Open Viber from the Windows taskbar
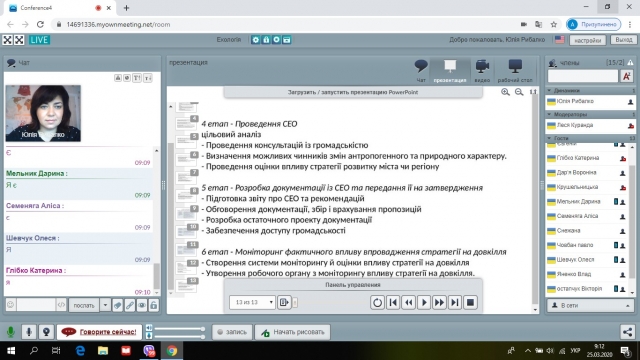The height and width of the screenshot is (360, 640). coord(149,351)
